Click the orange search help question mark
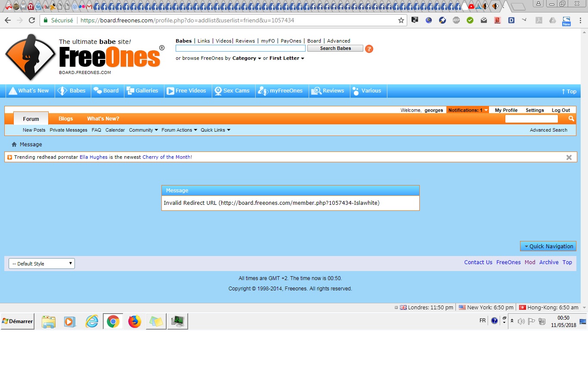Image resolution: width=588 pixels, height=367 pixels. point(369,49)
